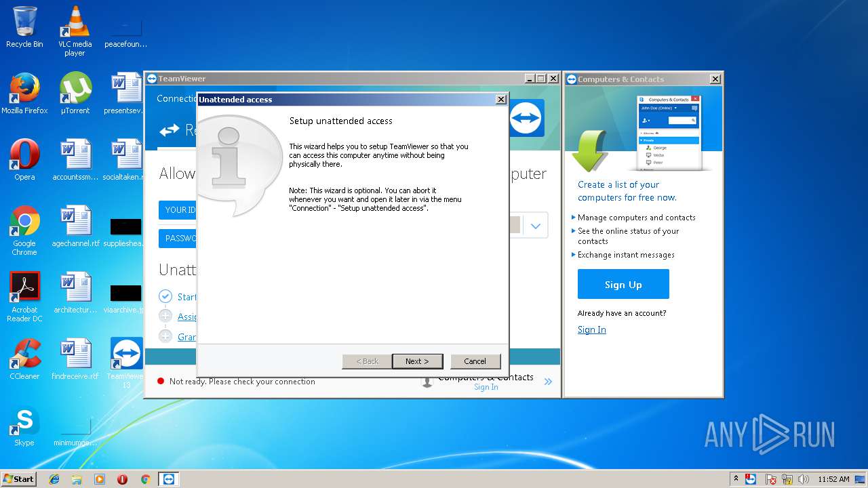Click TeamViewer logo icon in main window
Image resolution: width=868 pixels, height=488 pixels.
point(526,119)
